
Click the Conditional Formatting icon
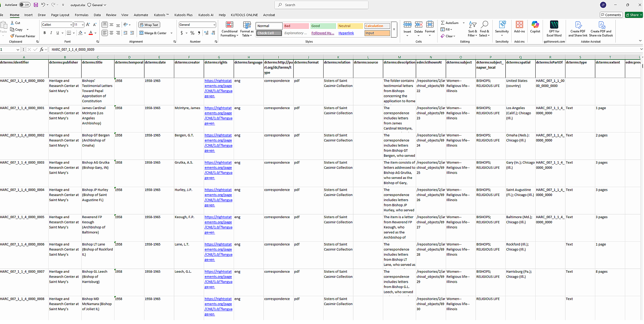[x=229, y=25]
